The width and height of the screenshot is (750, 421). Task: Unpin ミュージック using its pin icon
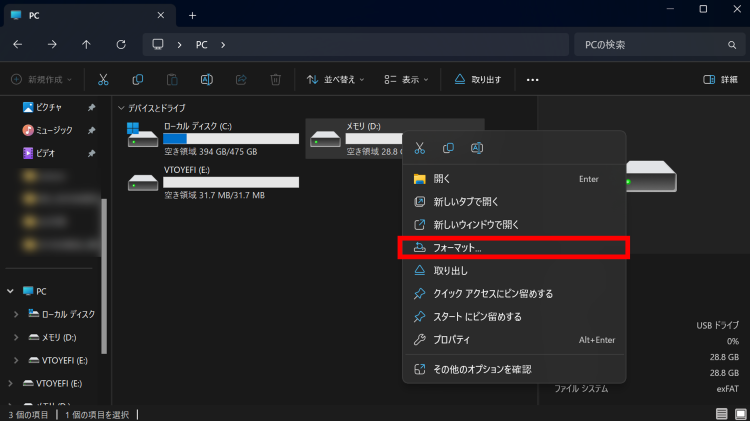(91, 131)
